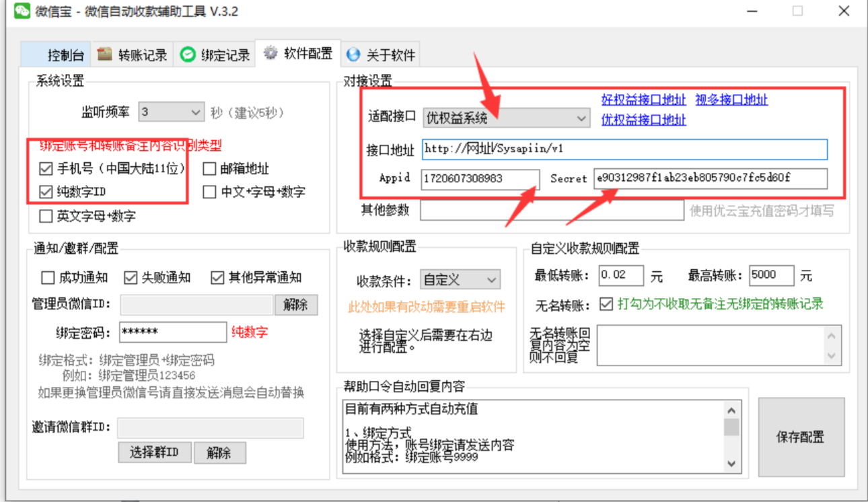The width and height of the screenshot is (868, 502).
Task: Click the 最高转账 amount field
Action: (x=770, y=275)
